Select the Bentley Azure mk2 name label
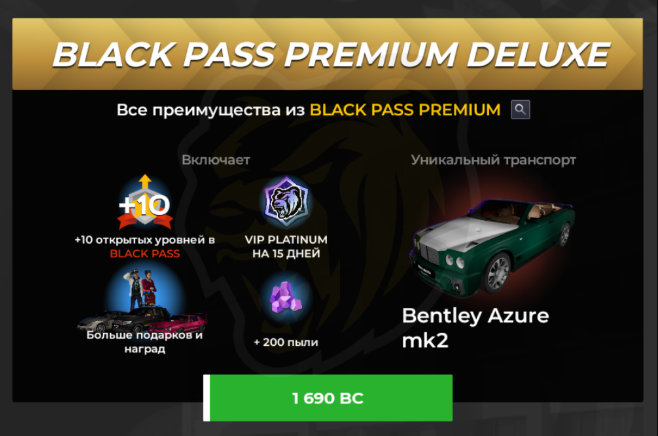 (x=475, y=328)
